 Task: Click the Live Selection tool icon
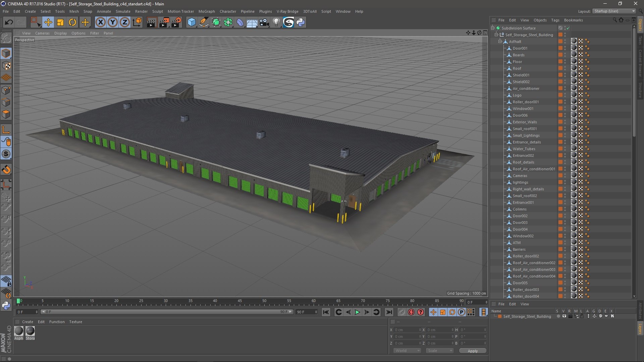[x=36, y=22]
